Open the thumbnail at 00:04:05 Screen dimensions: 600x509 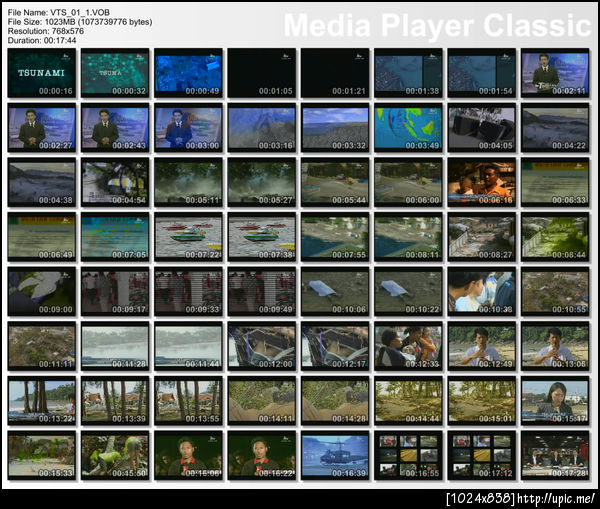[x=482, y=127]
